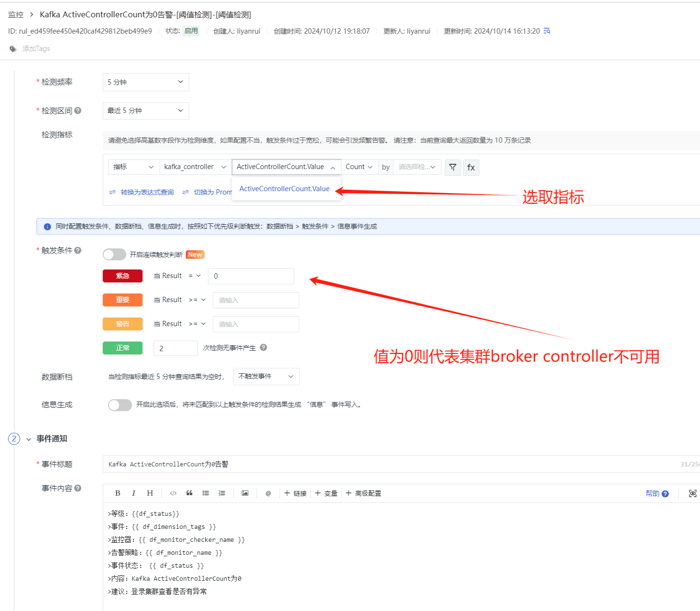Open the kafka_controller measurement dropdown

coord(195,167)
